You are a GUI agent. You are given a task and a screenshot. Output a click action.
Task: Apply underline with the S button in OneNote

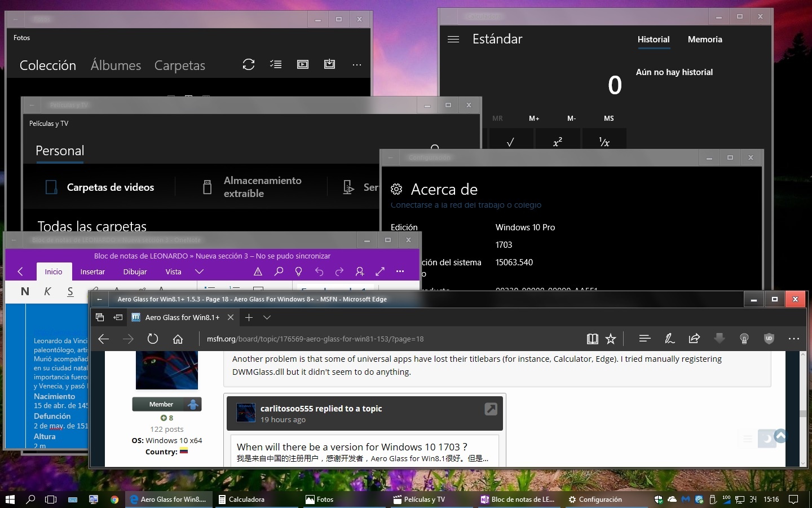pos(70,291)
